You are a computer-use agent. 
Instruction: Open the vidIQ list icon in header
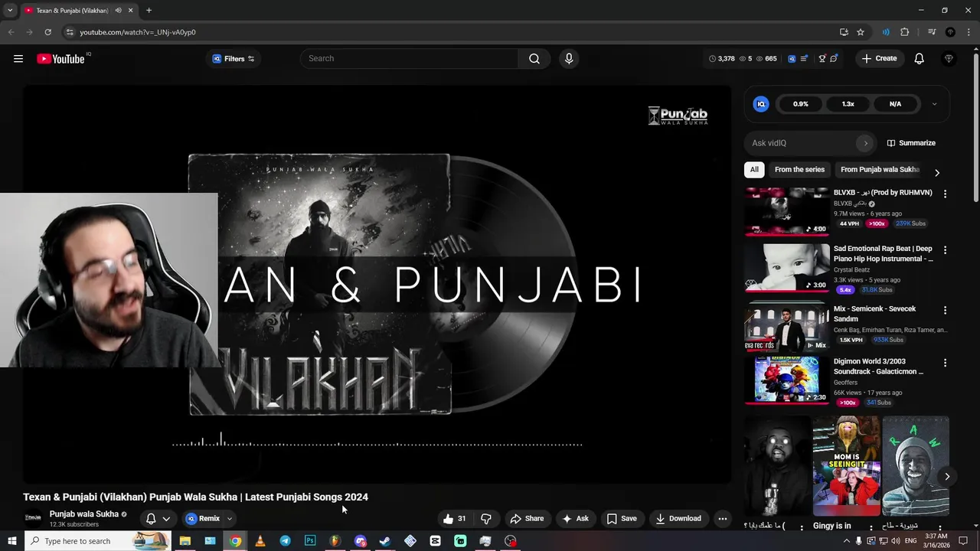(804, 59)
